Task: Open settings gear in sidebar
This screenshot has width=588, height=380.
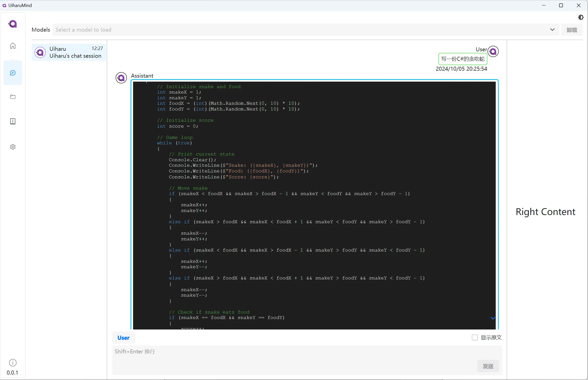Action: [x=13, y=147]
